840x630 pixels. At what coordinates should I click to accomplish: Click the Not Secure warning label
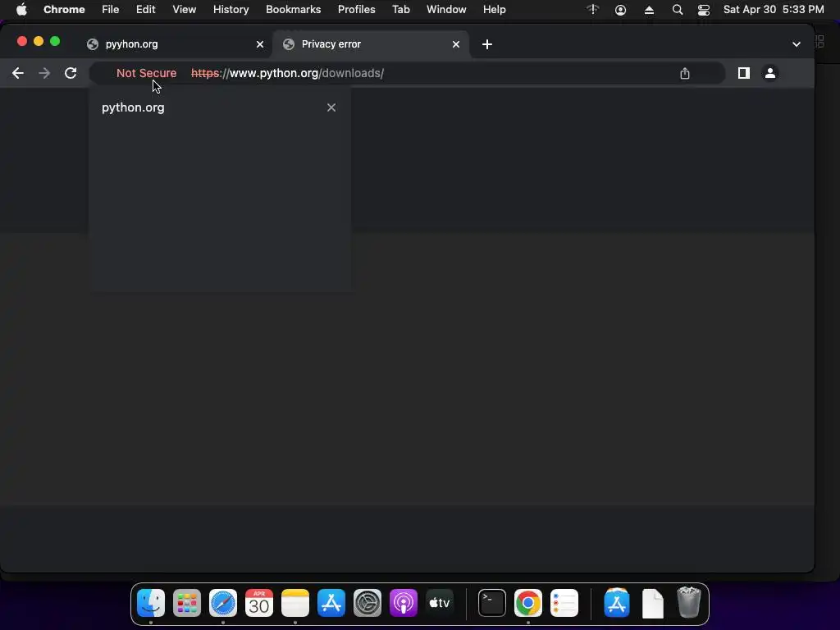146,73
